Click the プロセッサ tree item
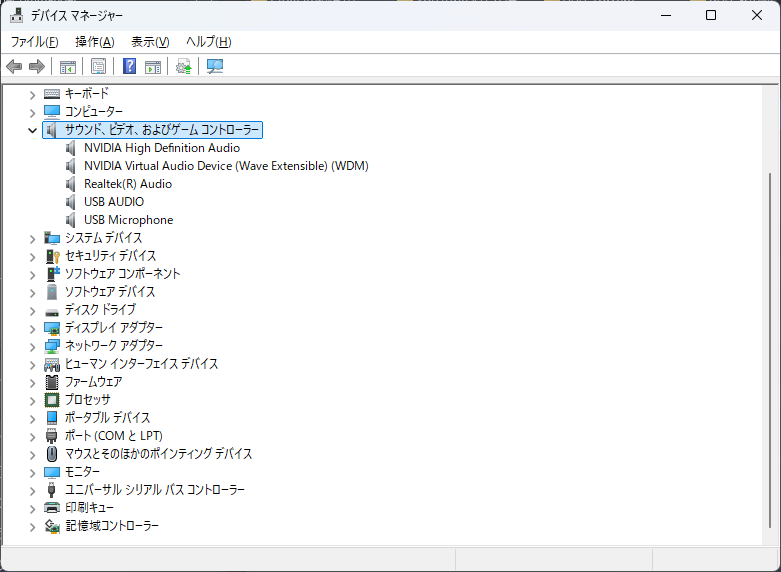Screen dimensions: 781x572 point(87,400)
